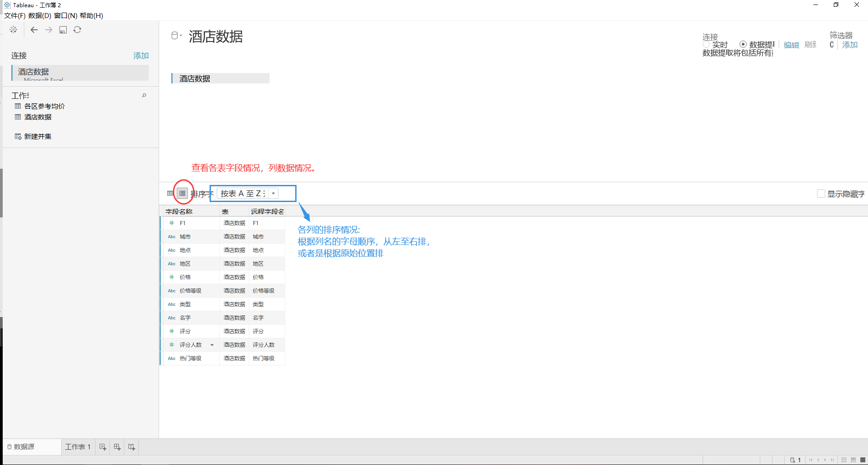The height and width of the screenshot is (465, 868).
Task: Show the filmstrip view icon
Action: pyautogui.click(x=853, y=460)
